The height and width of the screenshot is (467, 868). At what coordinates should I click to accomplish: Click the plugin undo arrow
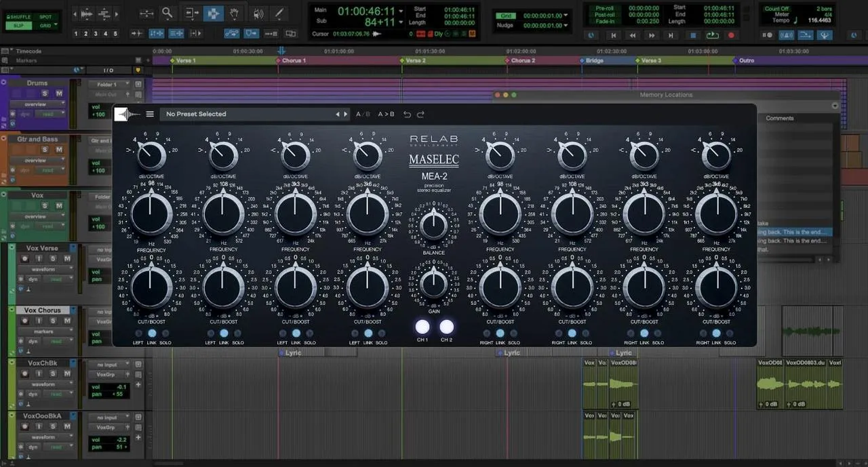407,115
